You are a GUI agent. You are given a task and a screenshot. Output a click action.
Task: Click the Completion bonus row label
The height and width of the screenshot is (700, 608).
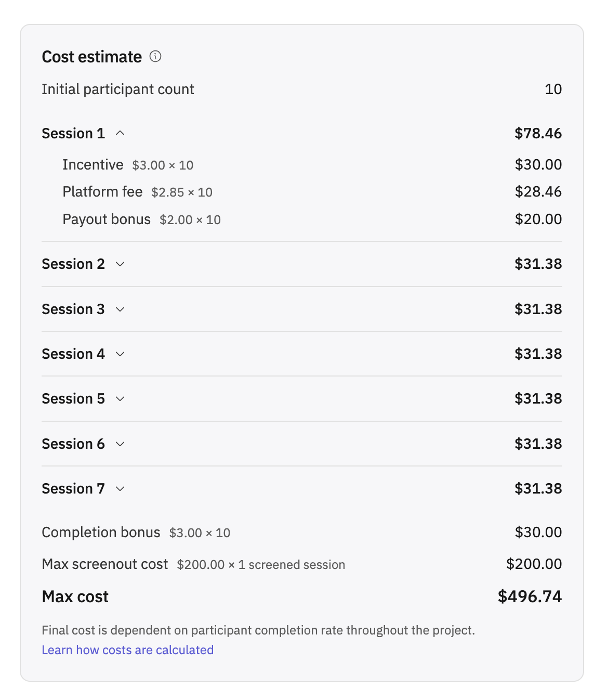point(101,533)
